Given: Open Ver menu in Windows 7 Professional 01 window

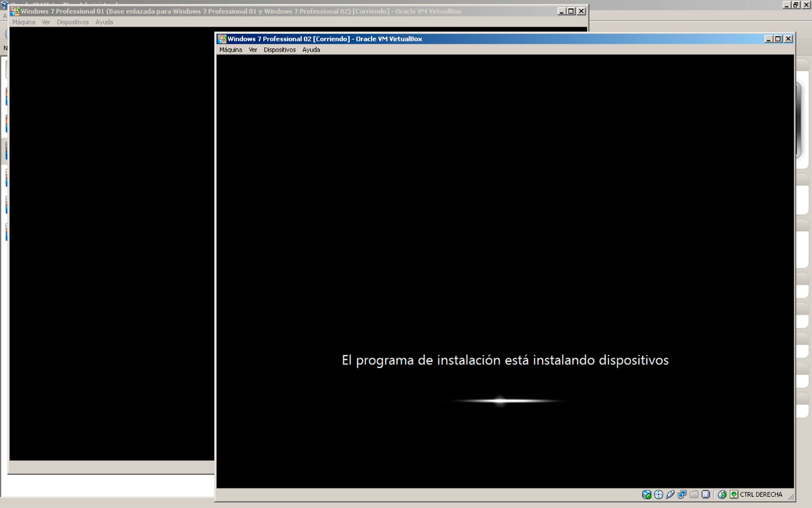Looking at the screenshot, I should pyautogui.click(x=46, y=22).
